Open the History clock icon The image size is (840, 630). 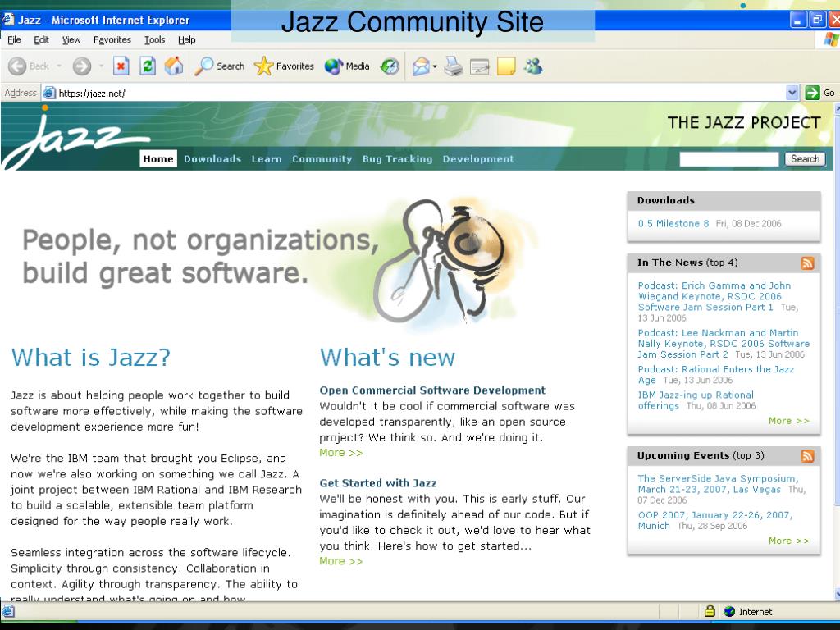[x=390, y=66]
